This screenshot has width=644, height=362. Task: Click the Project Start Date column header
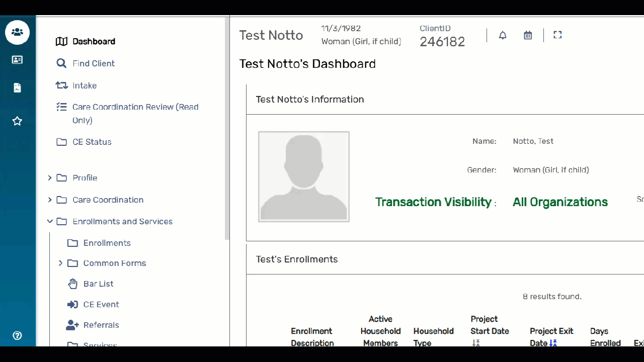point(490,325)
